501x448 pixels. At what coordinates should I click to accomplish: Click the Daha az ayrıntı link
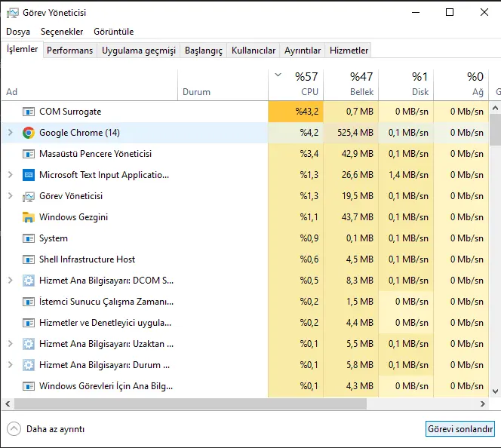(55, 429)
